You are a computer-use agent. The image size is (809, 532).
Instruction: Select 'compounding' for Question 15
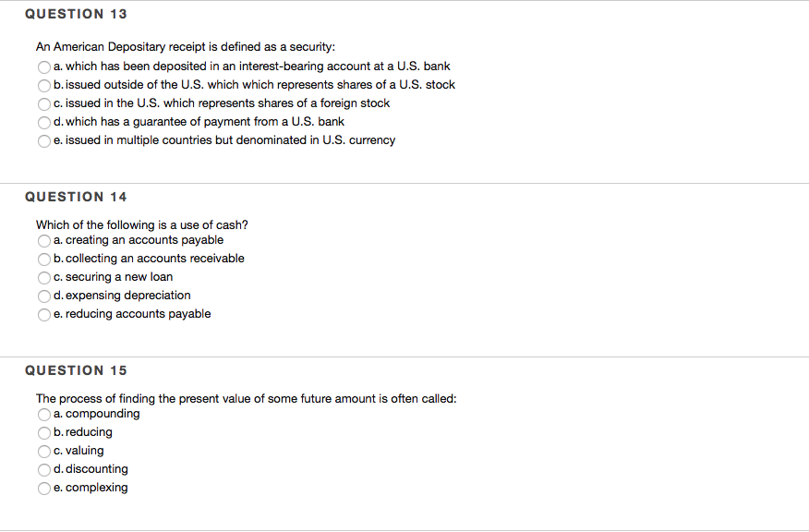(43, 414)
